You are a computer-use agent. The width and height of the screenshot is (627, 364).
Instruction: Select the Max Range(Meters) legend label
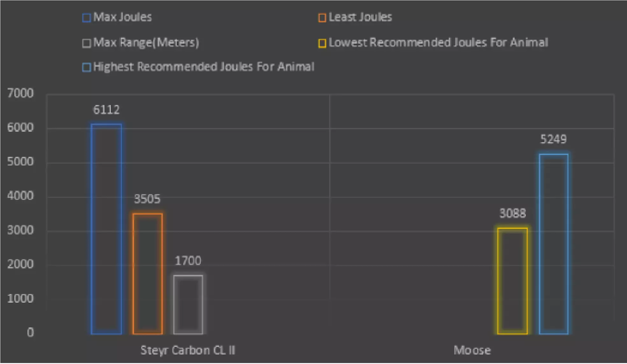click(x=146, y=42)
